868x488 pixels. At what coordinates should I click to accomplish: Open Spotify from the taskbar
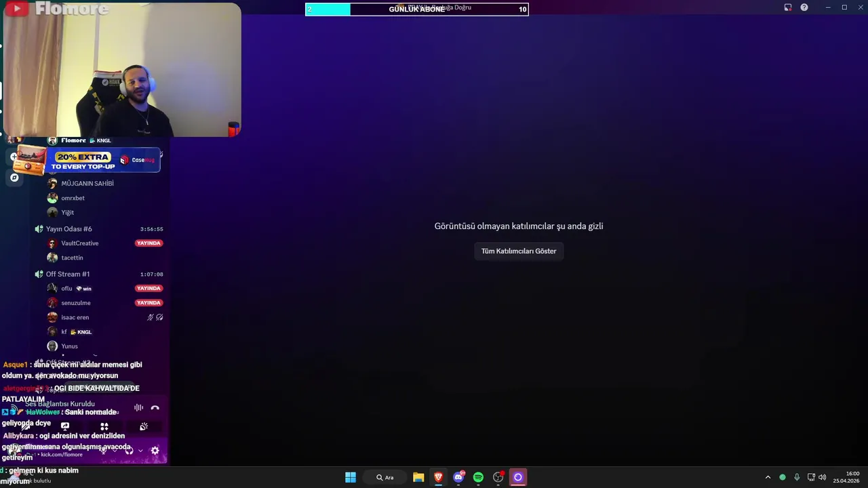[478, 477]
